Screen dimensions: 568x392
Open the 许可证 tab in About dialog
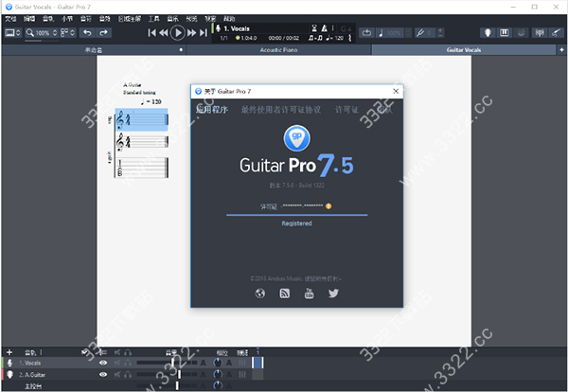[x=346, y=110]
